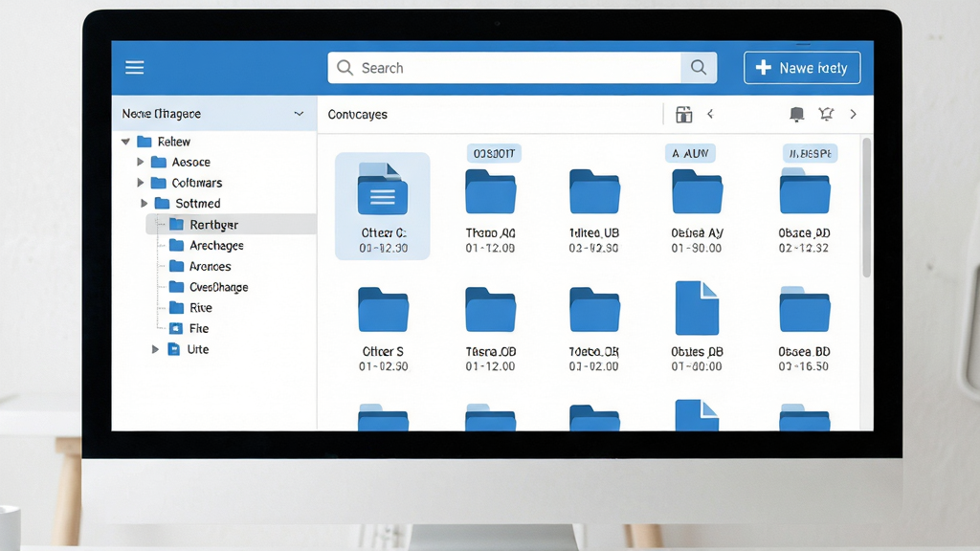
Task: Select the "Urte" item in the tree
Action: pos(197,349)
